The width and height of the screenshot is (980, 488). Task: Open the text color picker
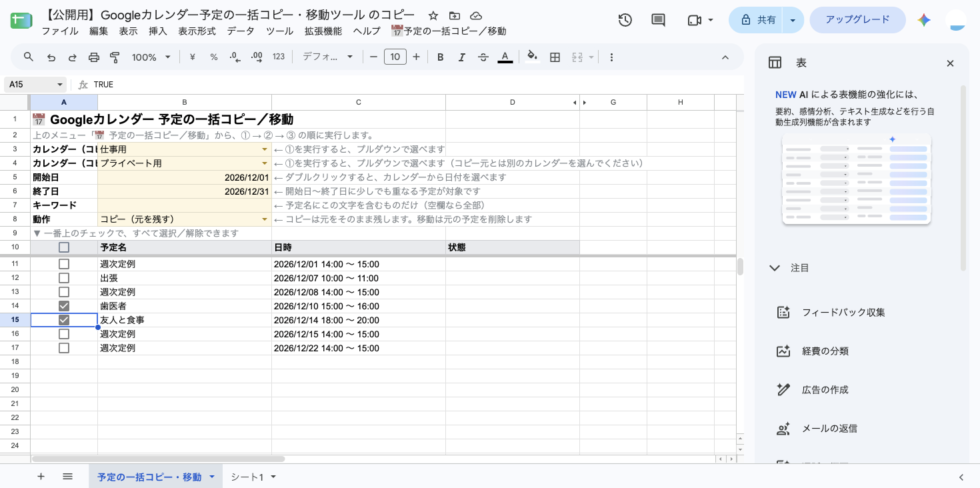[x=505, y=57]
